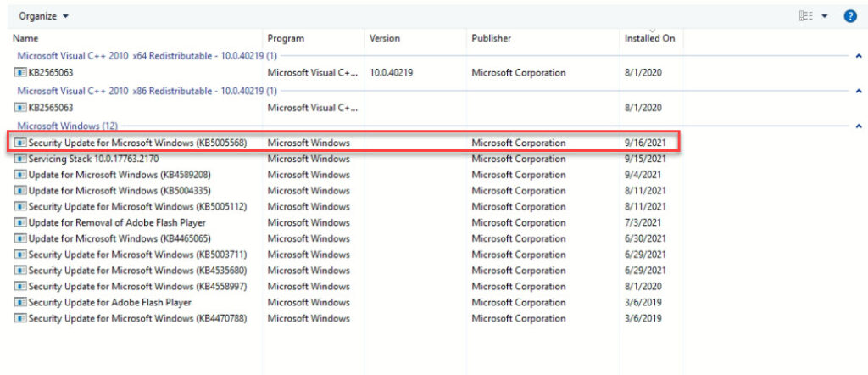This screenshot has height=375, width=868.
Task: Click icon beside Security Update KB5005568
Action: click(x=21, y=143)
